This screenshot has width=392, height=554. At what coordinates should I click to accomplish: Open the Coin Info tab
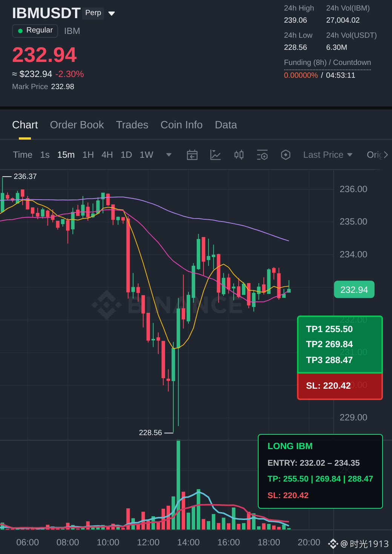182,125
